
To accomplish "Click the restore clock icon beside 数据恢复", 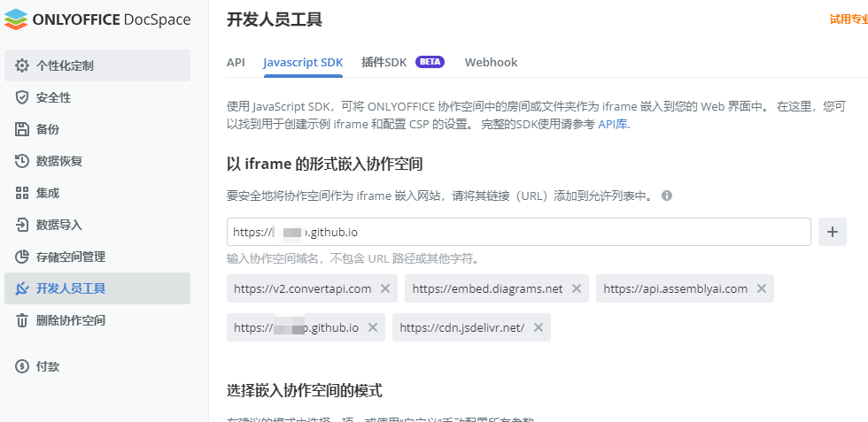I will (21, 162).
